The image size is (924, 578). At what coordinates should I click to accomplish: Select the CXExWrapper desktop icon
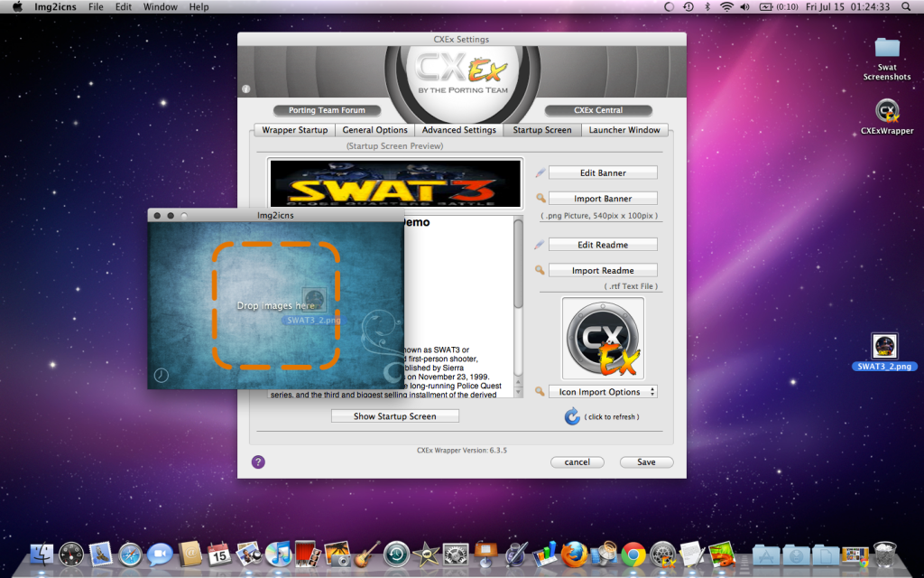(887, 117)
